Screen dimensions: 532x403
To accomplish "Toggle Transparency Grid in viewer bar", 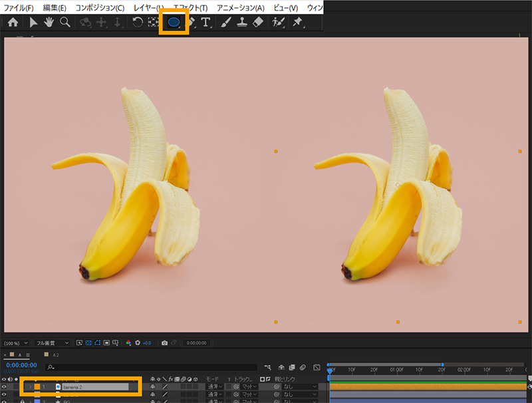I will (88, 343).
